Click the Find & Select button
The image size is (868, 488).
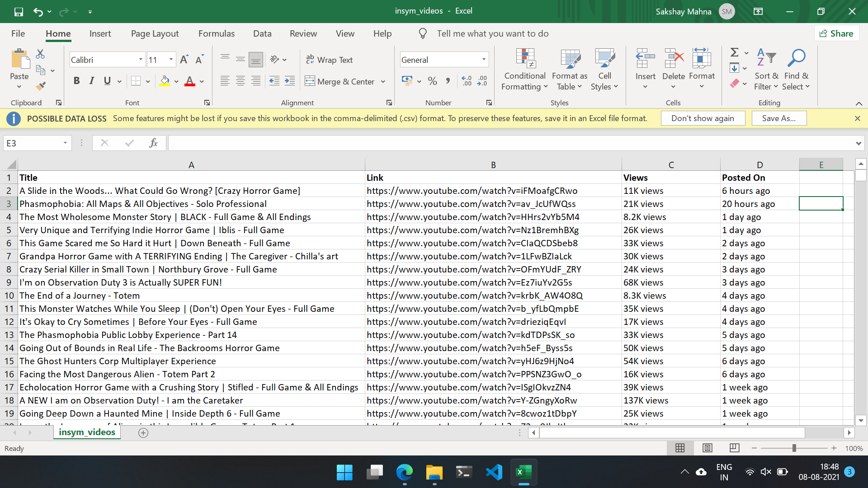tap(796, 70)
